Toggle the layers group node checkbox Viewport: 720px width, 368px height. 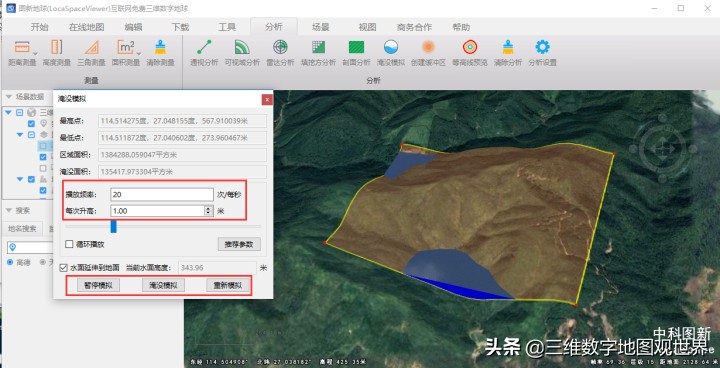coord(31,135)
